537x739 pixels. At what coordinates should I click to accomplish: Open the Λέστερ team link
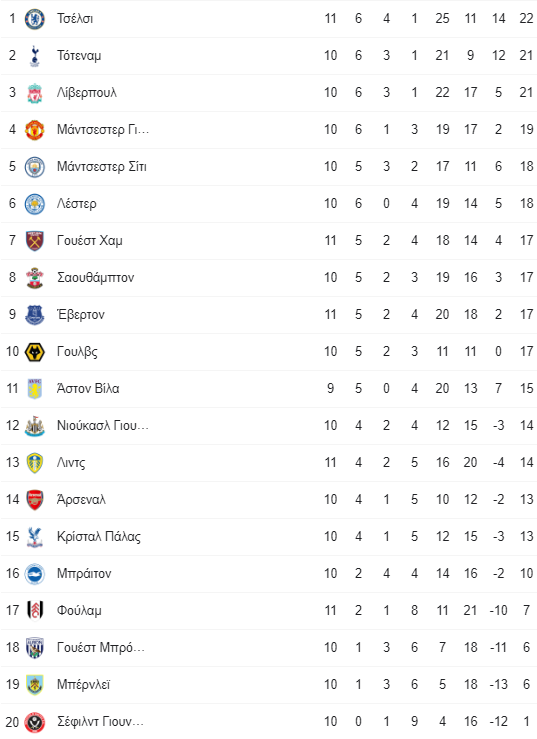[x=77, y=204]
